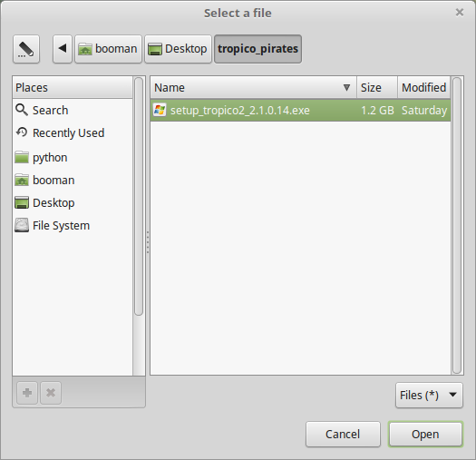Sort files by Modified column

pos(423,87)
